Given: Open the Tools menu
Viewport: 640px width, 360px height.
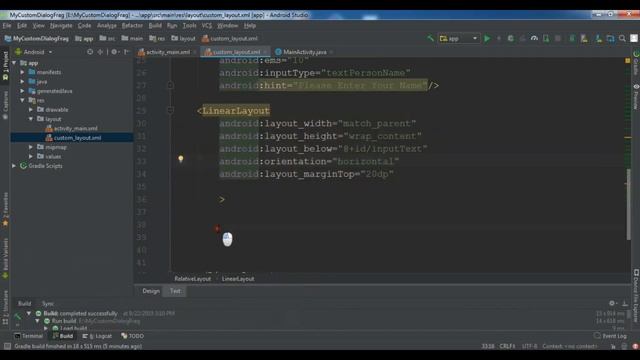Looking at the screenshot, I should 189,25.
